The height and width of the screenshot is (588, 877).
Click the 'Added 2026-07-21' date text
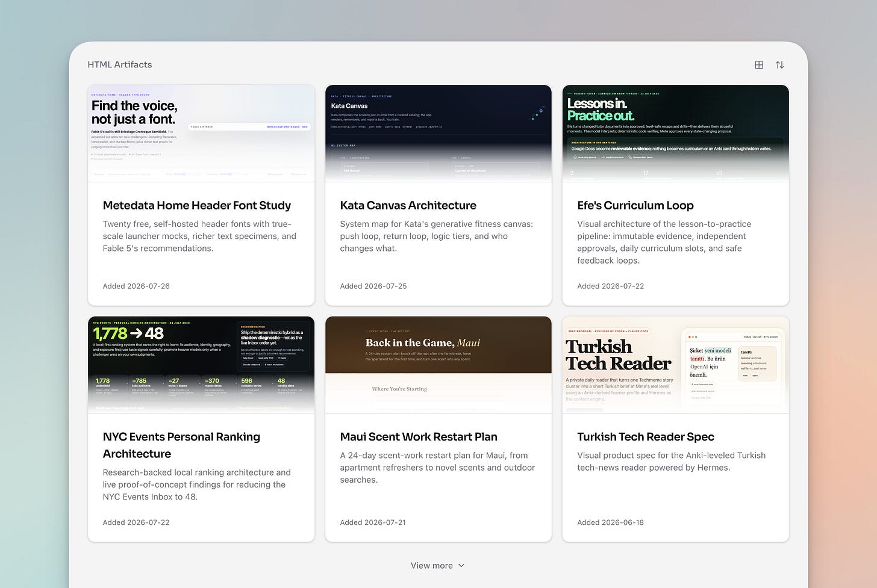tap(373, 522)
